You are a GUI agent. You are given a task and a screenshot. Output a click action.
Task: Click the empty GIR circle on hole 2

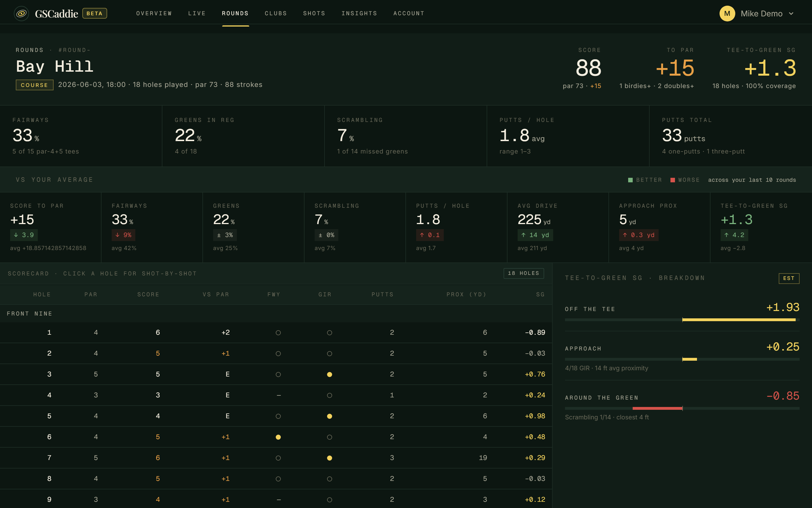coord(330,354)
